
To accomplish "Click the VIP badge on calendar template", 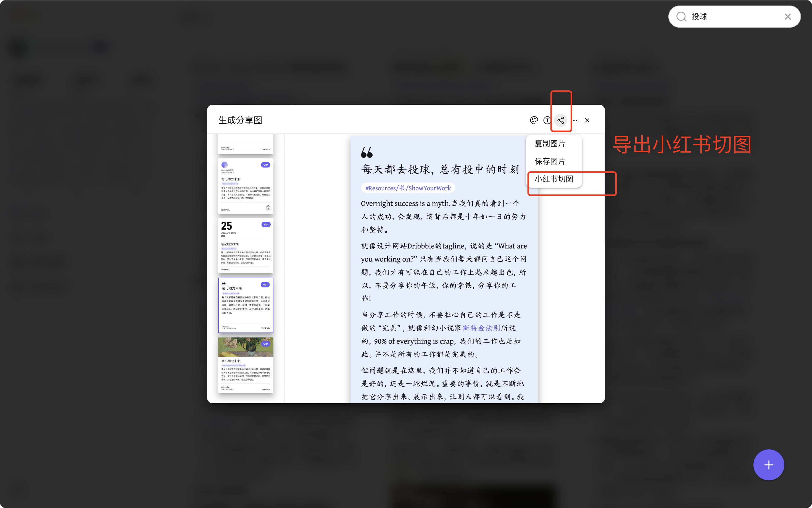I will pos(266,224).
